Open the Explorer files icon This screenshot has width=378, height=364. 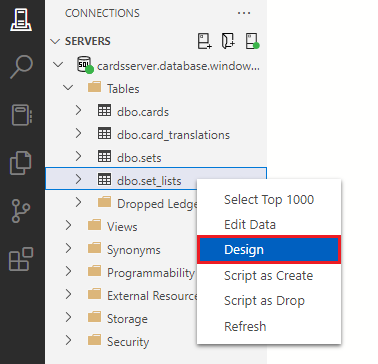click(21, 163)
